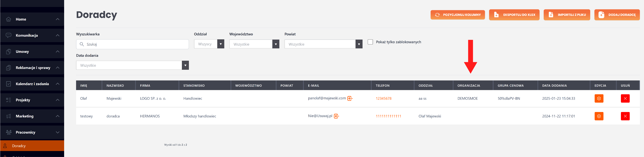Click the Home icon in sidebar
644x157 pixels.
click(x=9, y=19)
